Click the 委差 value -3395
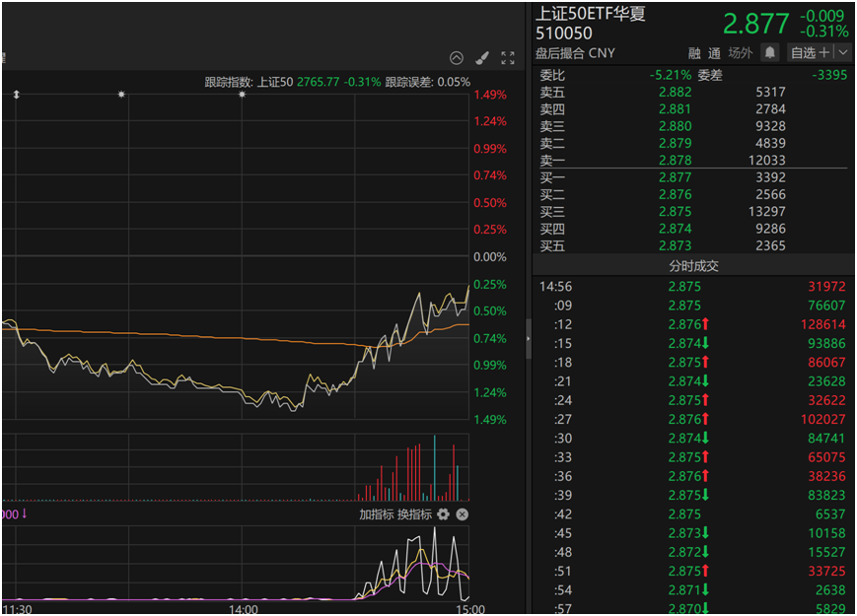 point(829,75)
